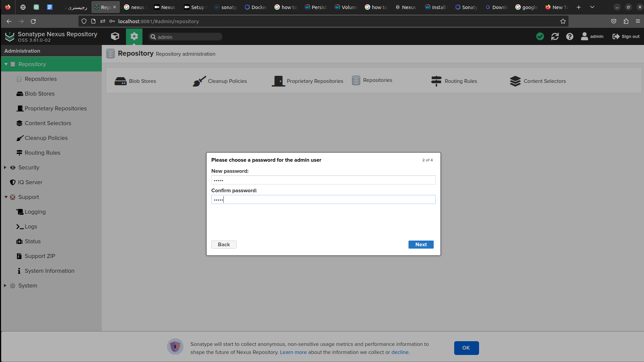Screen dimensions: 644x362
Task: Expand the System tree node
Action: 5,286
